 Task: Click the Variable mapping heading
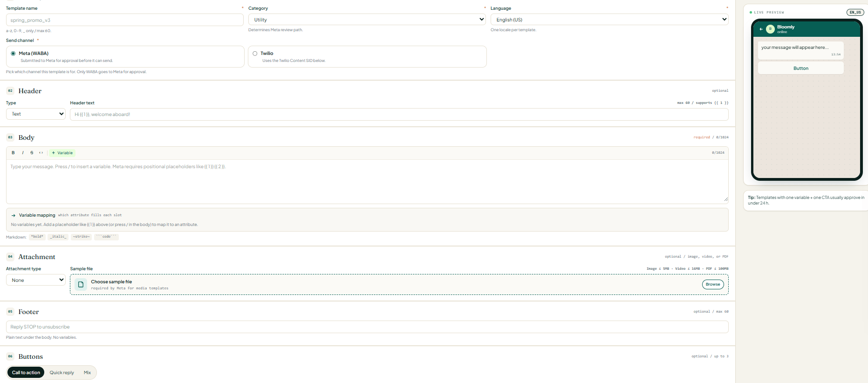coord(37,215)
